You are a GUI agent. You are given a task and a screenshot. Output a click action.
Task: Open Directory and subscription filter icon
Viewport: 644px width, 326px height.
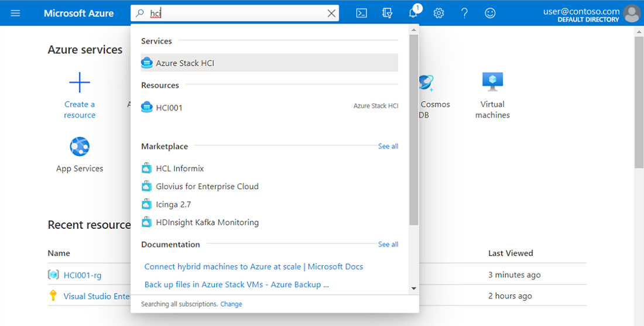pos(387,13)
